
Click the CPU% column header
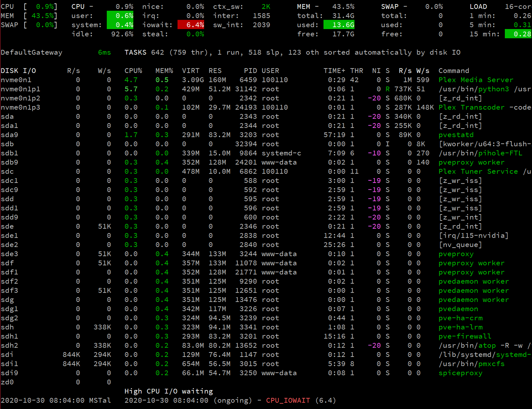tap(133, 71)
